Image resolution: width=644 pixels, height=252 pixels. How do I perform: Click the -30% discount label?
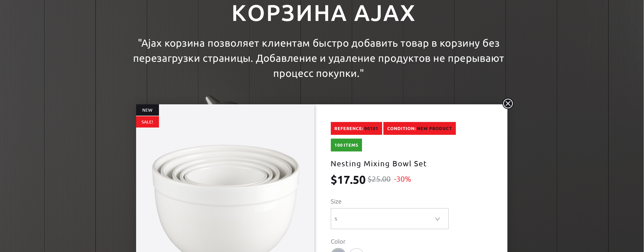pyautogui.click(x=402, y=179)
